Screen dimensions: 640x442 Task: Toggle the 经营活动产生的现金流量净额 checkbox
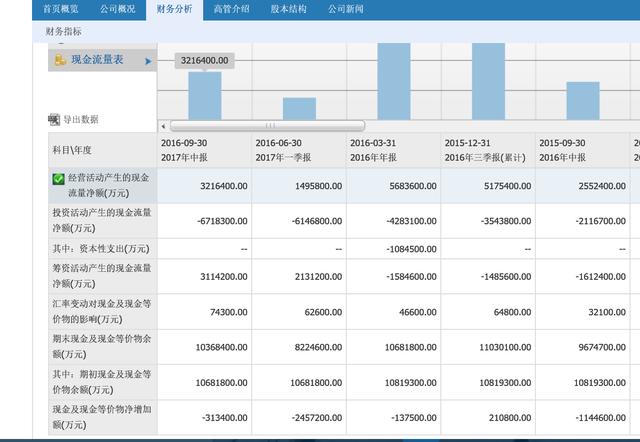pyautogui.click(x=58, y=179)
